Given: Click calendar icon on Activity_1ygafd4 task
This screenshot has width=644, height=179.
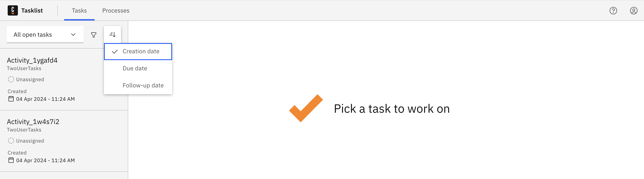Looking at the screenshot, I should (11, 99).
